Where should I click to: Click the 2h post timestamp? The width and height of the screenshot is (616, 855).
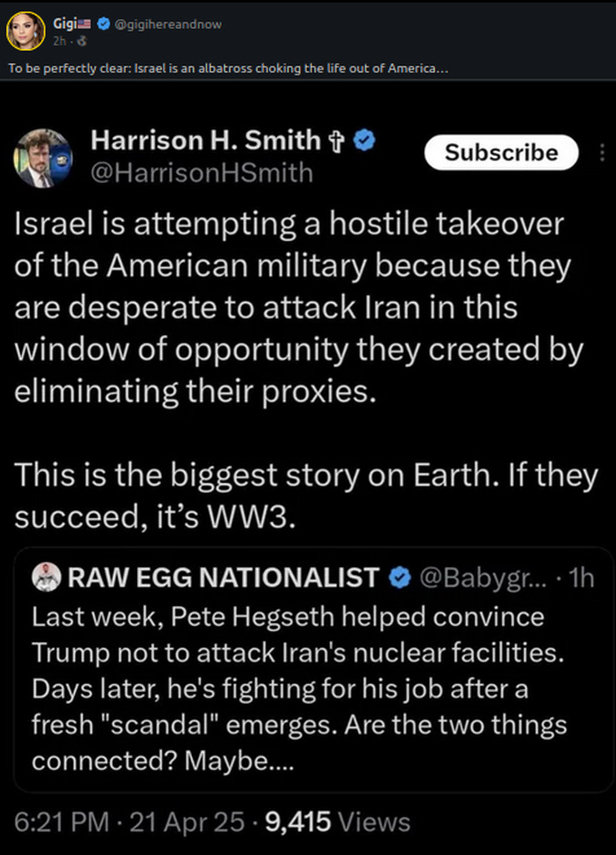pos(59,40)
